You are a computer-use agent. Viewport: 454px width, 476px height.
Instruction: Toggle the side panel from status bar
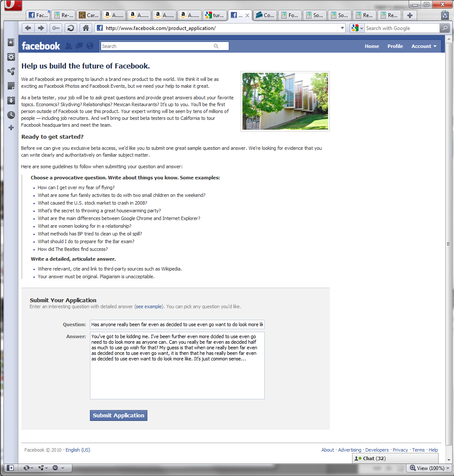point(10,468)
